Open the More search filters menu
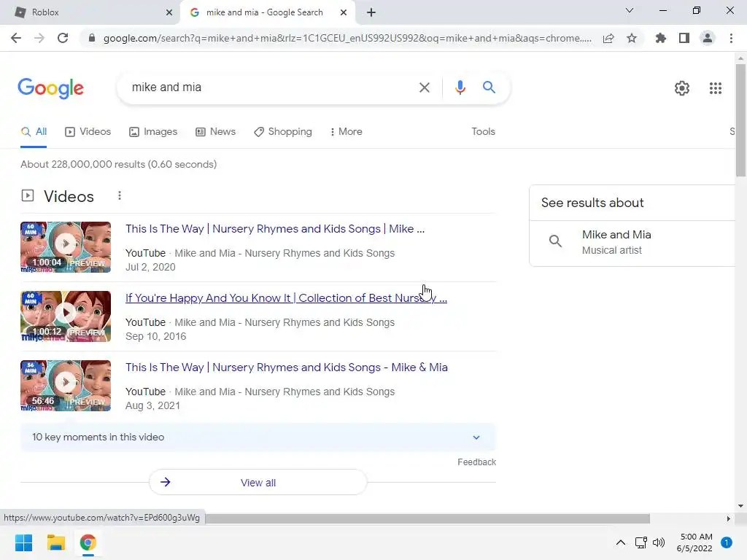This screenshot has height=560, width=747. click(x=347, y=132)
